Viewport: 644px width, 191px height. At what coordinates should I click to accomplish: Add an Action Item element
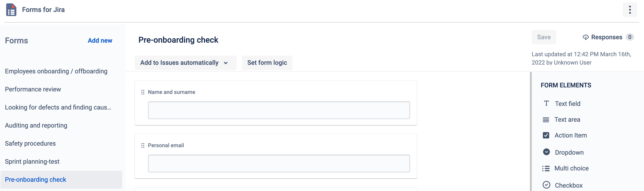point(570,135)
